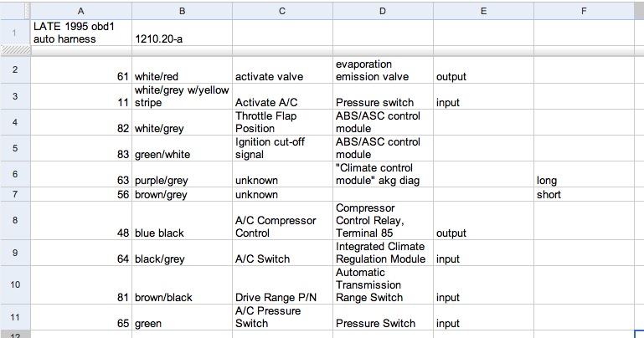The width and height of the screenshot is (644, 338).
Task: Select the "Throttle Flap Position" cell
Action: 281,122
